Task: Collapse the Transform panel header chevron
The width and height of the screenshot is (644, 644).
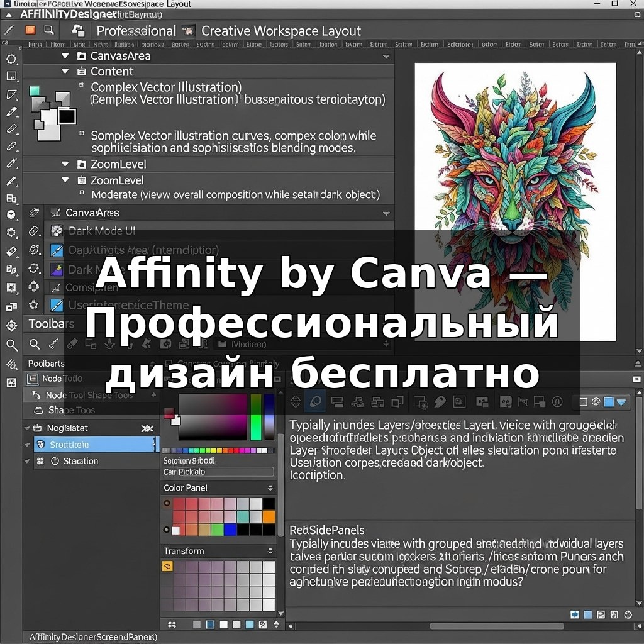Action: (270, 551)
